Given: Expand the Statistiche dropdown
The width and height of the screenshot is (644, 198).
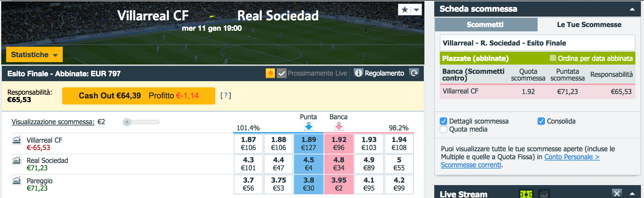Looking at the screenshot, I should 34,54.
